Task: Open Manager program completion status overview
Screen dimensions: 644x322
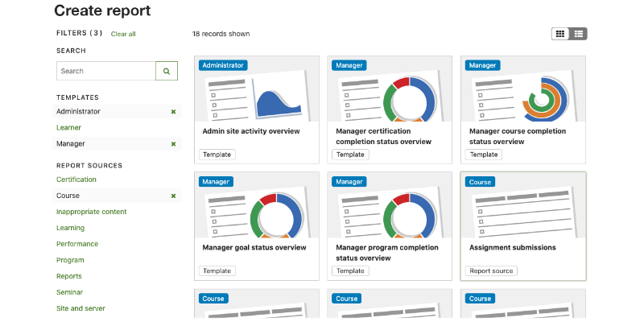Action: click(390, 226)
